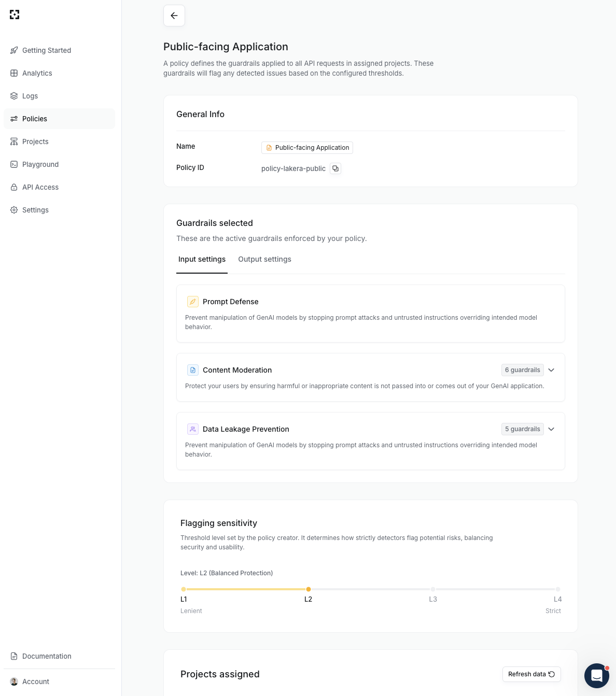Copy the policy ID using the copy icon
The width and height of the screenshot is (616, 696).
click(335, 168)
